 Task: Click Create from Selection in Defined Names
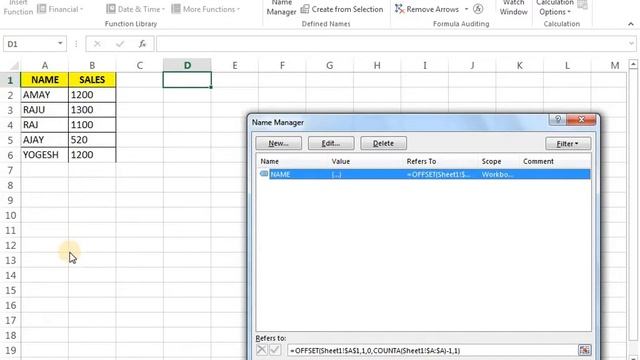click(x=342, y=9)
